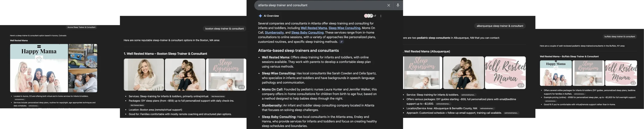Open the Moms On Call bullet heading

(x=272, y=90)
